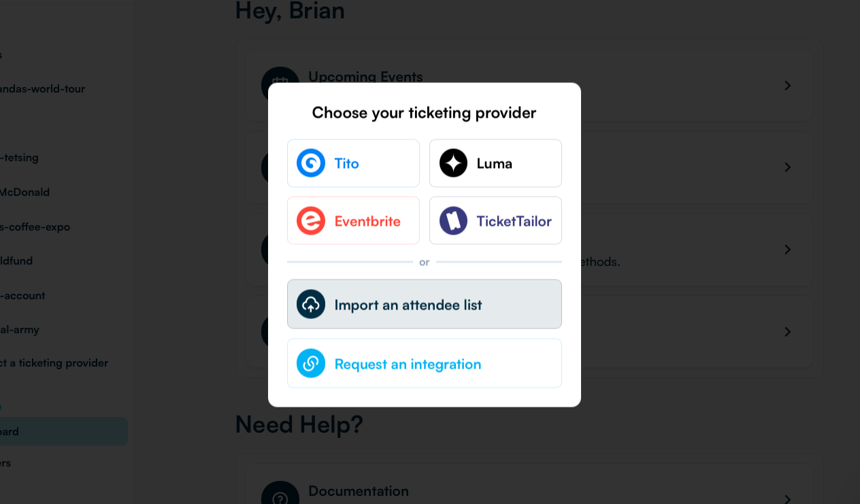The width and height of the screenshot is (860, 504).
Task: Click the Upcoming Events calendar icon
Action: pos(280,84)
